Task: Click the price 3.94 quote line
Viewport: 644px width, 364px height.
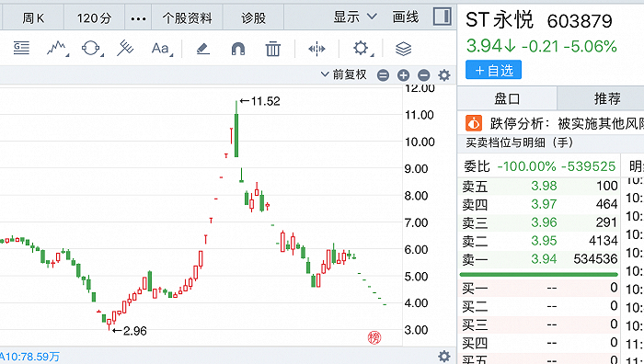Action: click(x=541, y=46)
